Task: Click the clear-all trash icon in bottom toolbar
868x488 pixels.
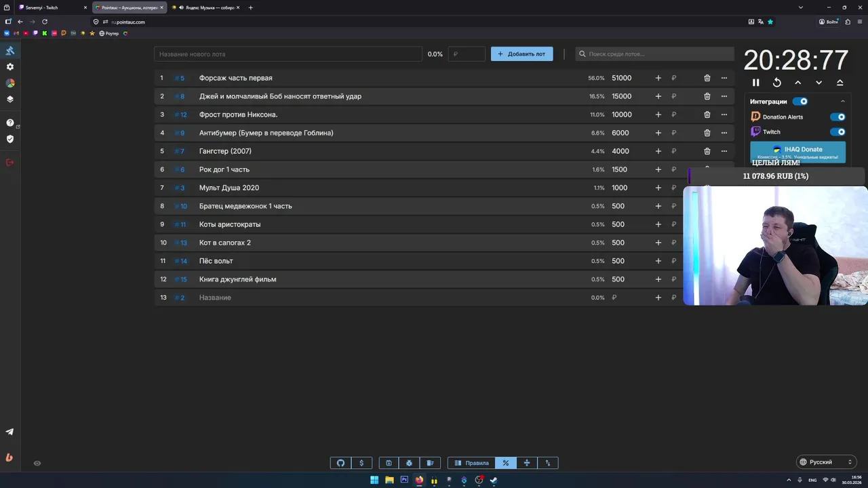Action: pos(430,463)
